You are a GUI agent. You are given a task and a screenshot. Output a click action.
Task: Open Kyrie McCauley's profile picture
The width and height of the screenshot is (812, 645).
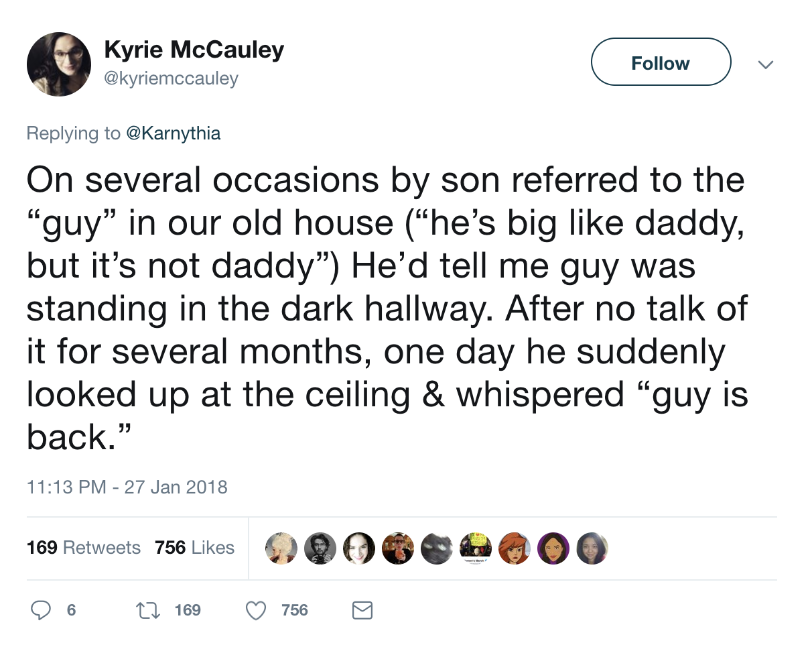point(58,64)
